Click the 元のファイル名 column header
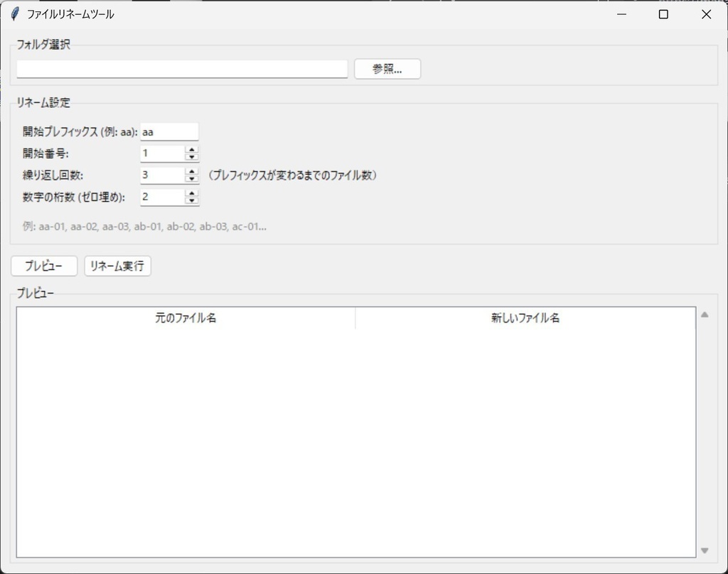This screenshot has width=728, height=574. click(188, 318)
